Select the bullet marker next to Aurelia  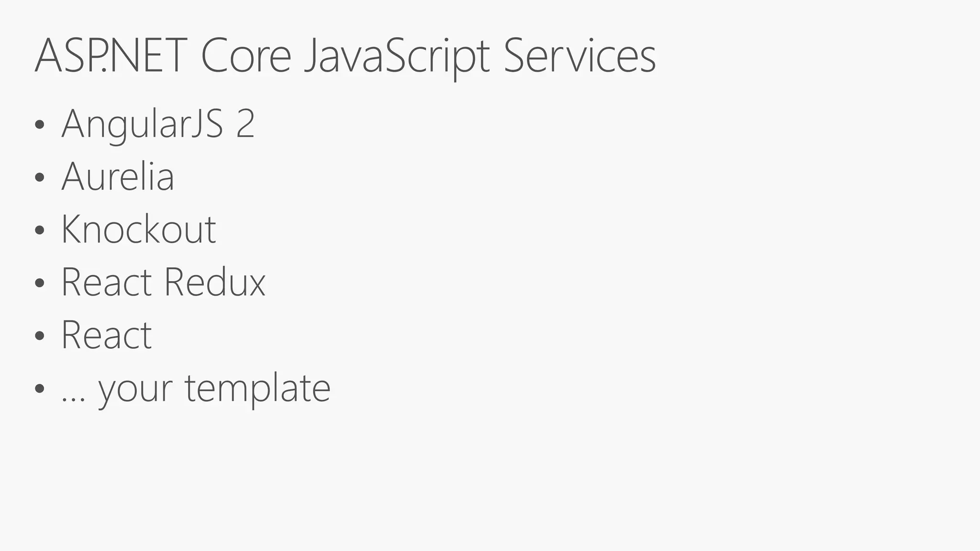[40, 177]
